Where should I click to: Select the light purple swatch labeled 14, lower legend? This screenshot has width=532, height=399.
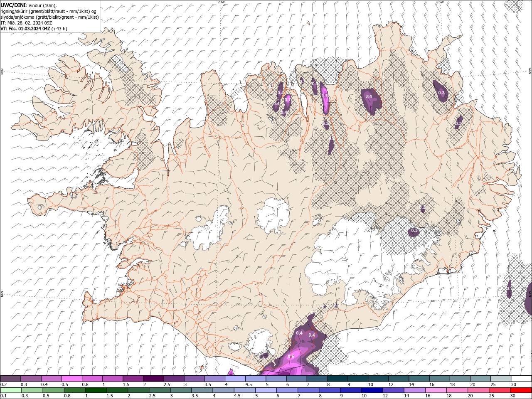click(414, 390)
